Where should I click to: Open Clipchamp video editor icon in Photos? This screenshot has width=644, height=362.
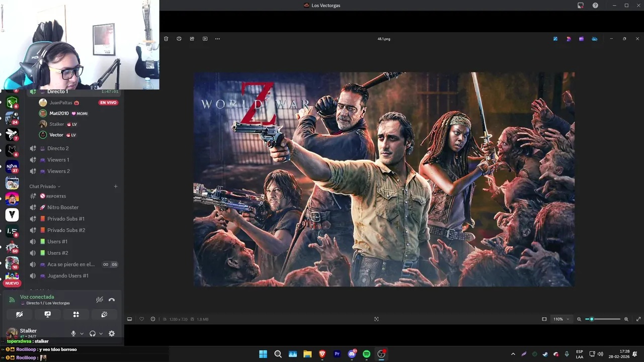(581, 39)
